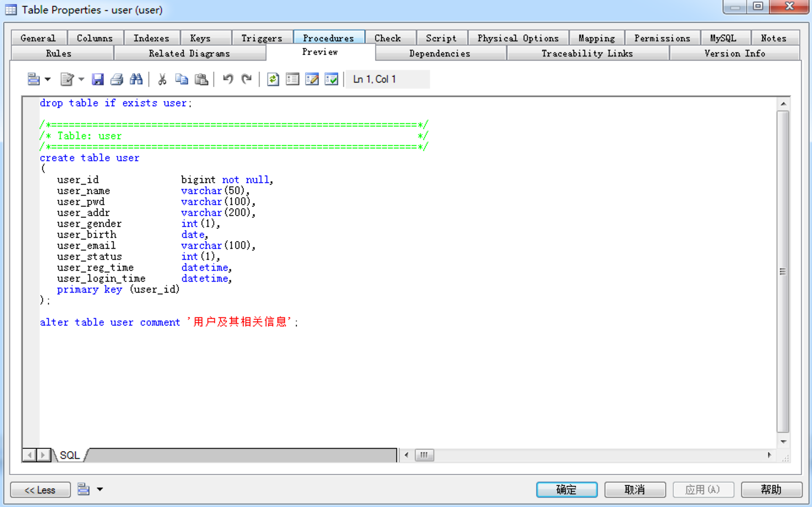Expand the edit mode dropdown arrow
This screenshot has height=507, width=812.
[81, 79]
